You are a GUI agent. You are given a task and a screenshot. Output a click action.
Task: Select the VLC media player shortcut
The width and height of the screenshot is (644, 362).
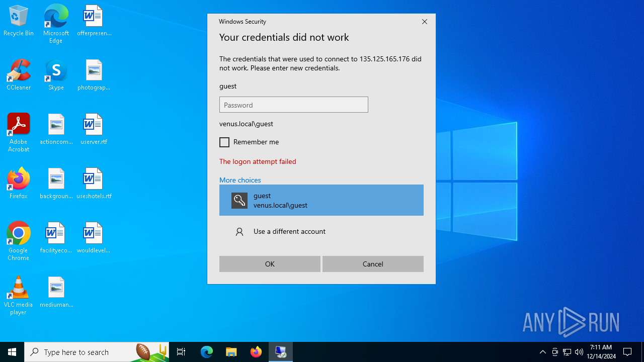click(x=19, y=296)
